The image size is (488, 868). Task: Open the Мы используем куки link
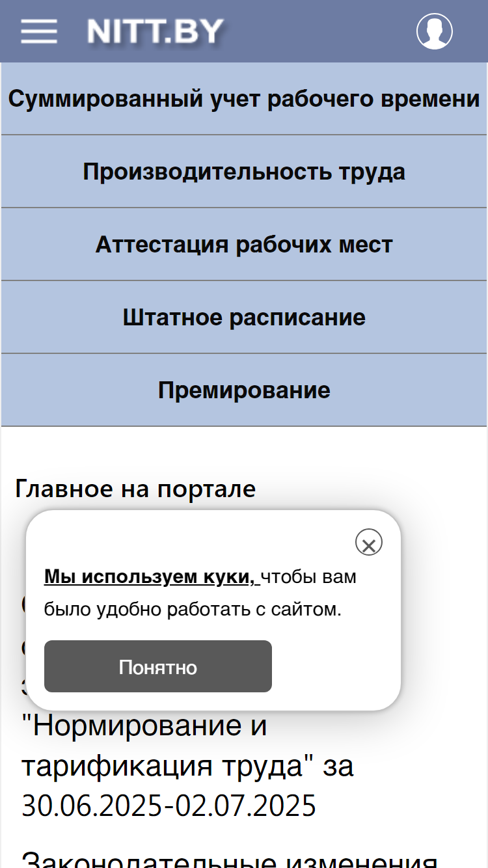coord(152,576)
